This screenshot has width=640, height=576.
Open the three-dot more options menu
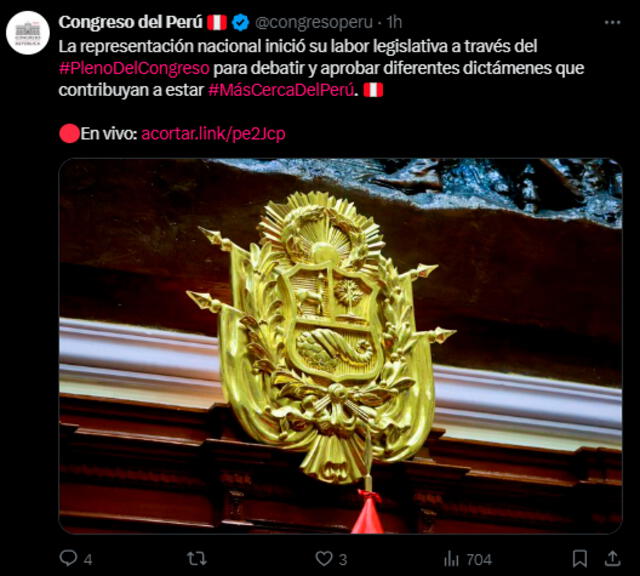tap(612, 22)
